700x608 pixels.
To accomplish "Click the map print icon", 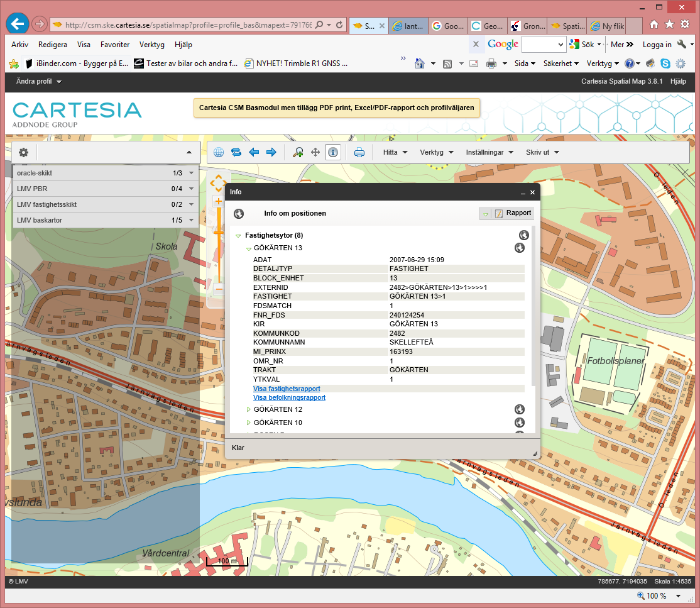I will pyautogui.click(x=359, y=153).
